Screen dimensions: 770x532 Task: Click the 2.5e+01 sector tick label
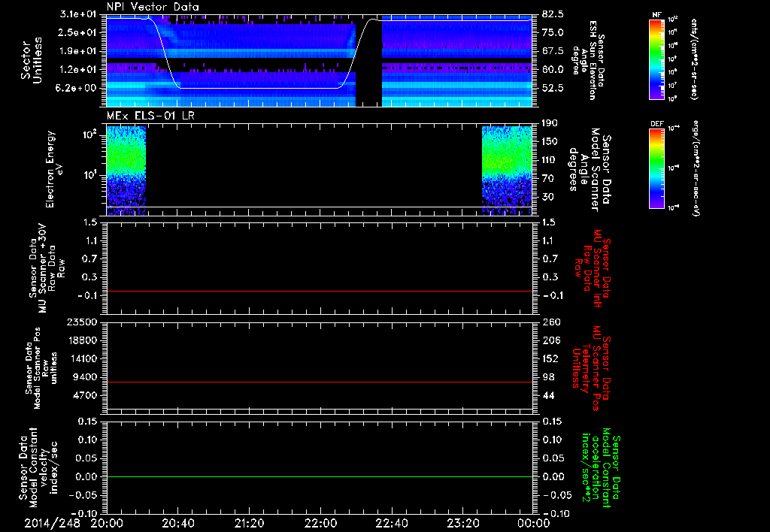coord(77,32)
